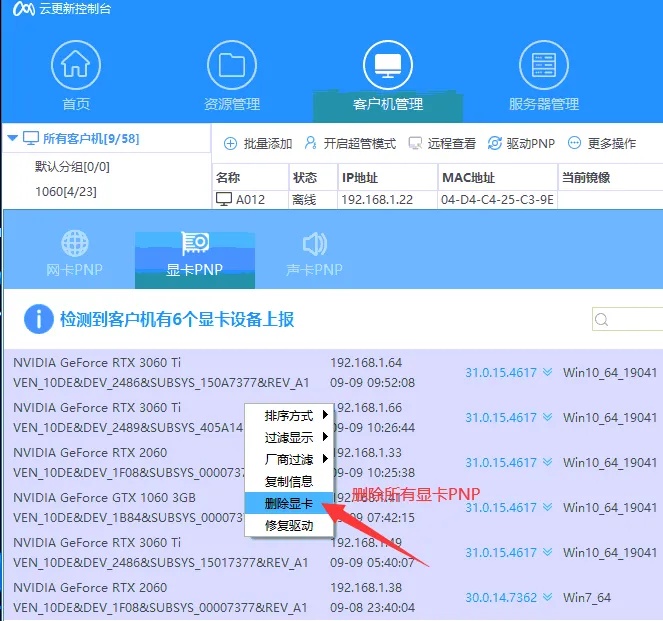
Task: Click 更多操作 button text
Action: pyautogui.click(x=611, y=144)
